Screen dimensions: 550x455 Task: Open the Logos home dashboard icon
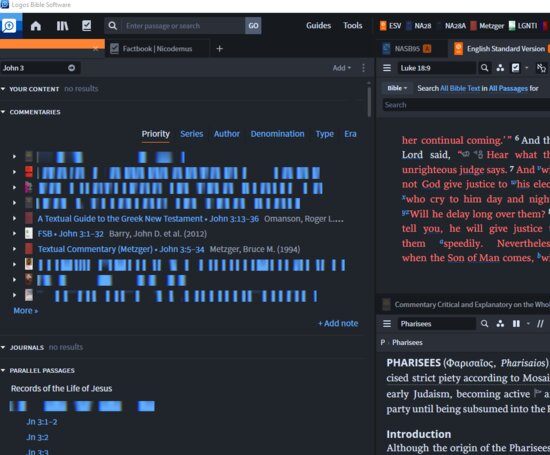point(35,26)
